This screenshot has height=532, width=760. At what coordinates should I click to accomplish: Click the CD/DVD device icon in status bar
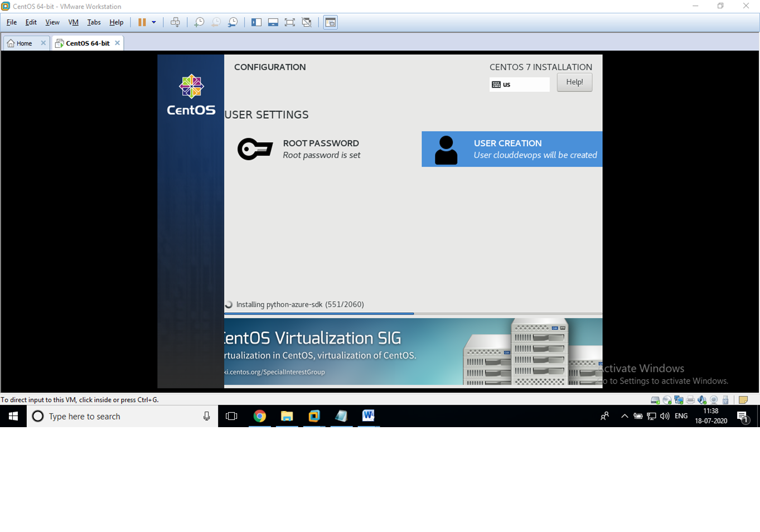coord(667,400)
